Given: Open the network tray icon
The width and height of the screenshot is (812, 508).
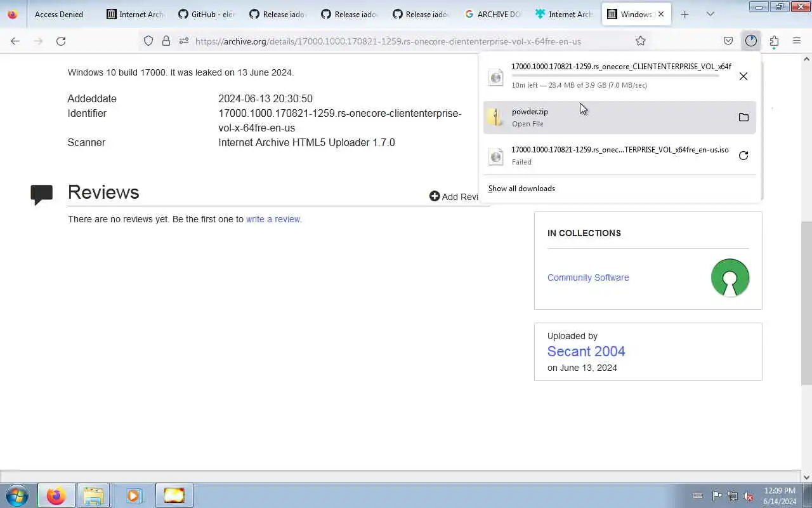Looking at the screenshot, I should [x=733, y=496].
